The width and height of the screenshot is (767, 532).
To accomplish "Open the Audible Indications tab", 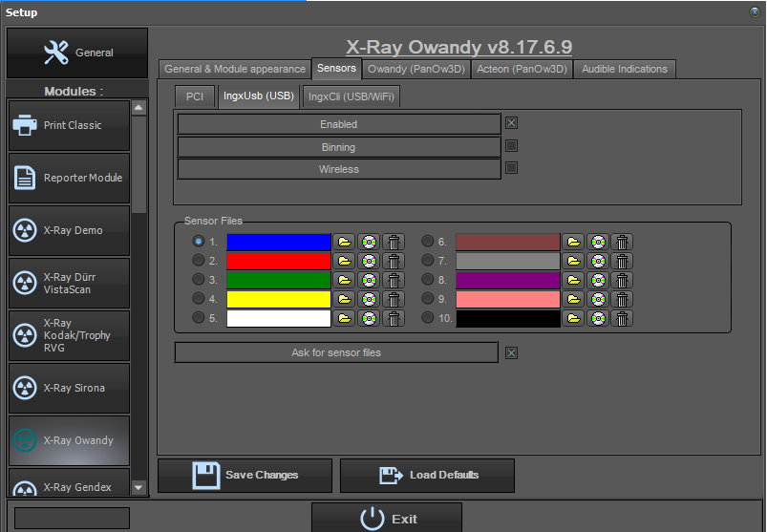I will [625, 69].
